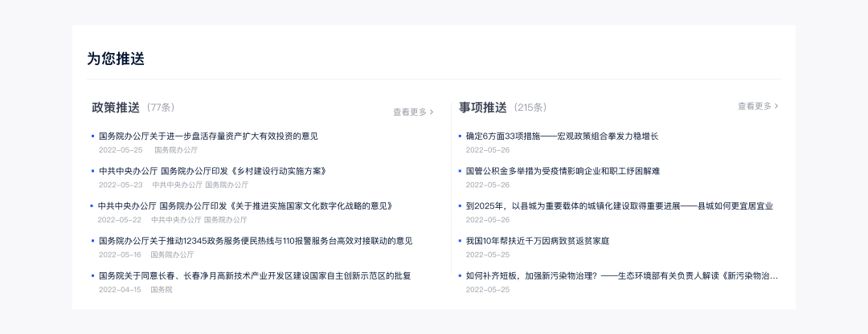Click the 事项推送 section heading
This screenshot has width=868, height=334.
pyautogui.click(x=483, y=108)
